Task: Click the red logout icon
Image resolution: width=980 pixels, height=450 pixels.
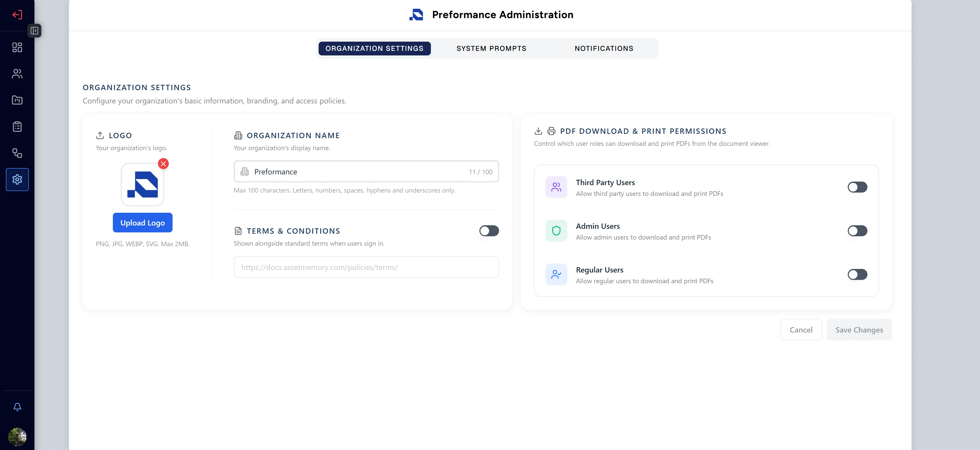Action: click(x=17, y=15)
